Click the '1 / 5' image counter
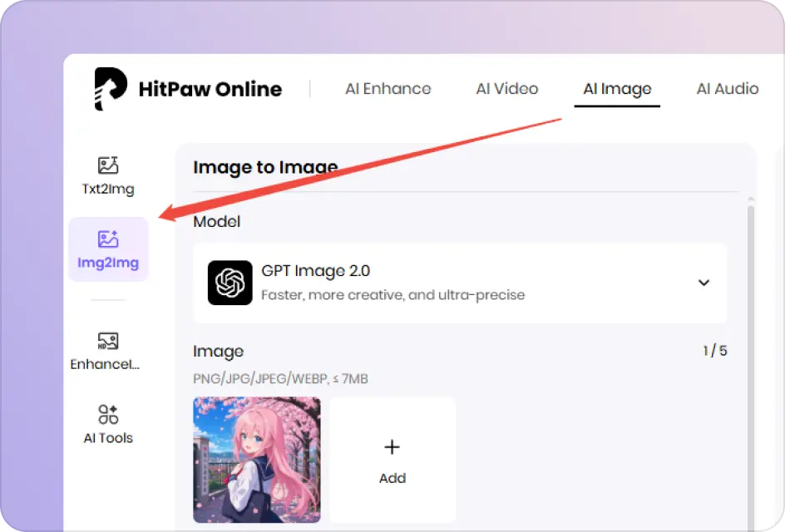The height and width of the screenshot is (532, 785). pos(715,350)
